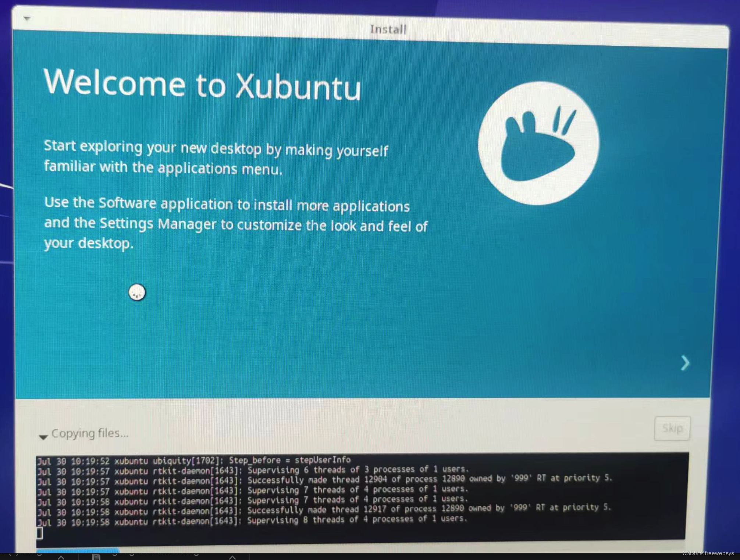This screenshot has height=560, width=740.
Task: Click the terminal cursor block in log
Action: pos(40,532)
